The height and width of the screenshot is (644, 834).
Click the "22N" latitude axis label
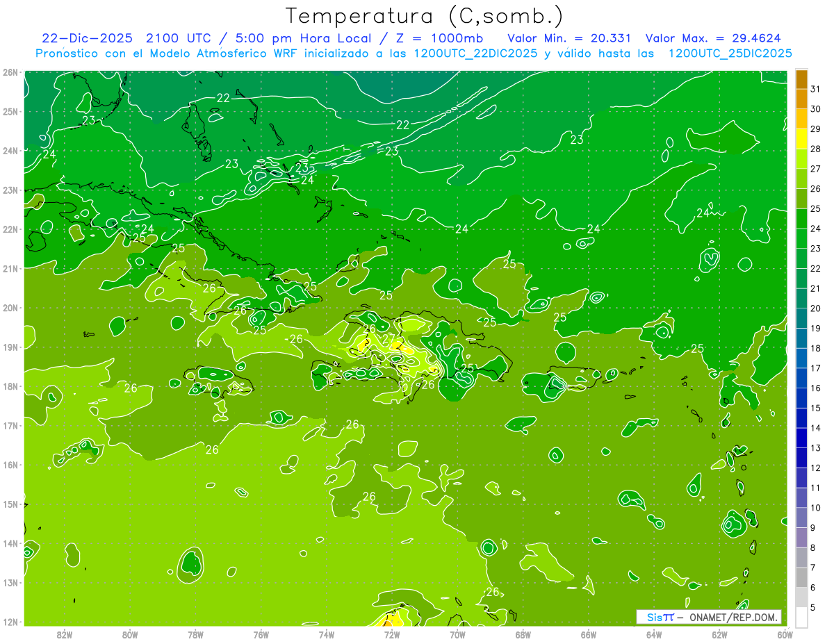(x=10, y=229)
